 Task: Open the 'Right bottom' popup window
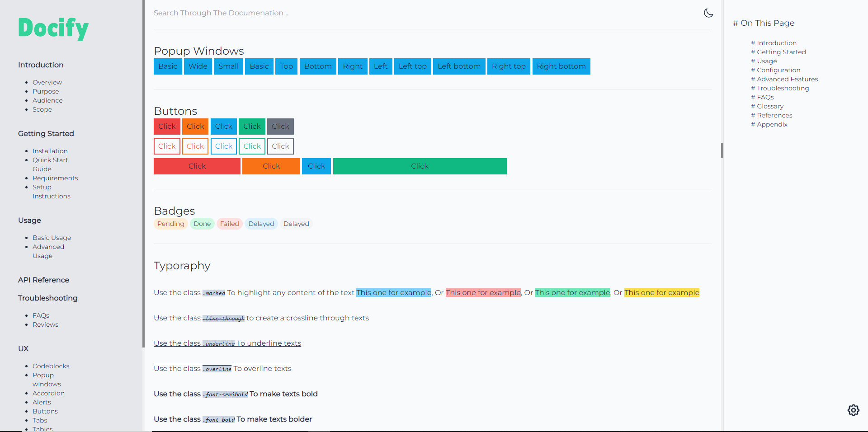561,66
